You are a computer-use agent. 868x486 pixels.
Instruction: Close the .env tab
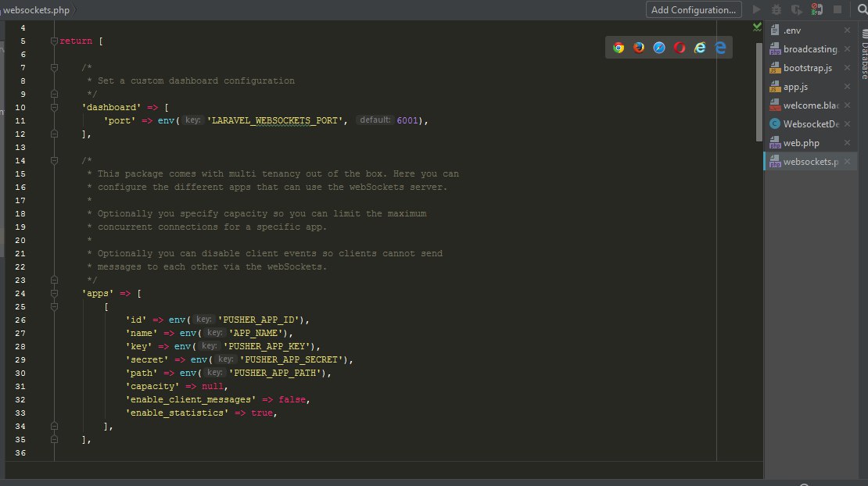pyautogui.click(x=847, y=30)
